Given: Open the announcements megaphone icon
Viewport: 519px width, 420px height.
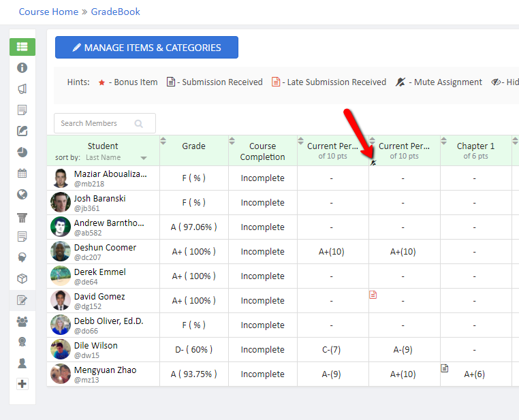Looking at the screenshot, I should (22, 89).
